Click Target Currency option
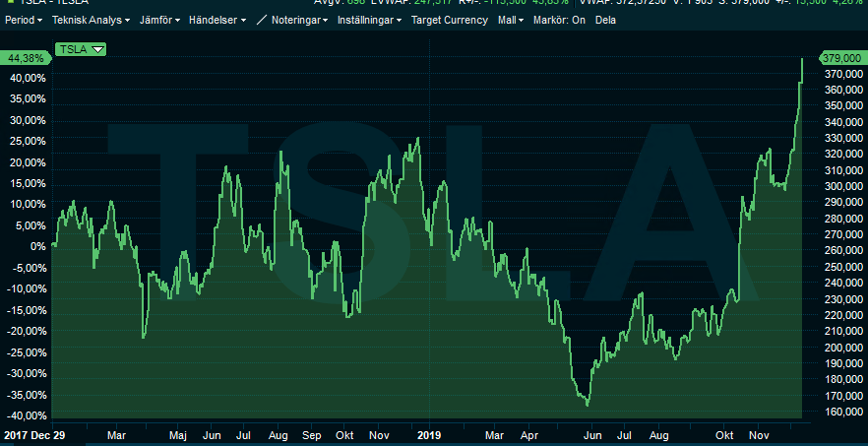Image resolution: width=868 pixels, height=446 pixels. point(450,20)
